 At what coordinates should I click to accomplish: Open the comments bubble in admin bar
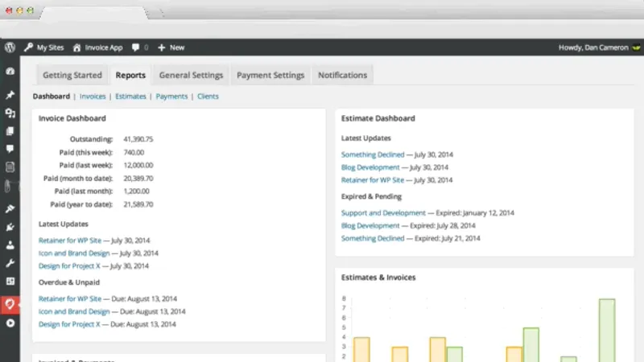pos(135,47)
